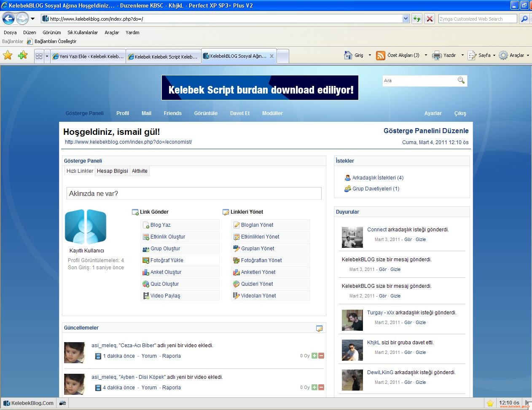Click the Video Paylaş film icon

coord(146,296)
